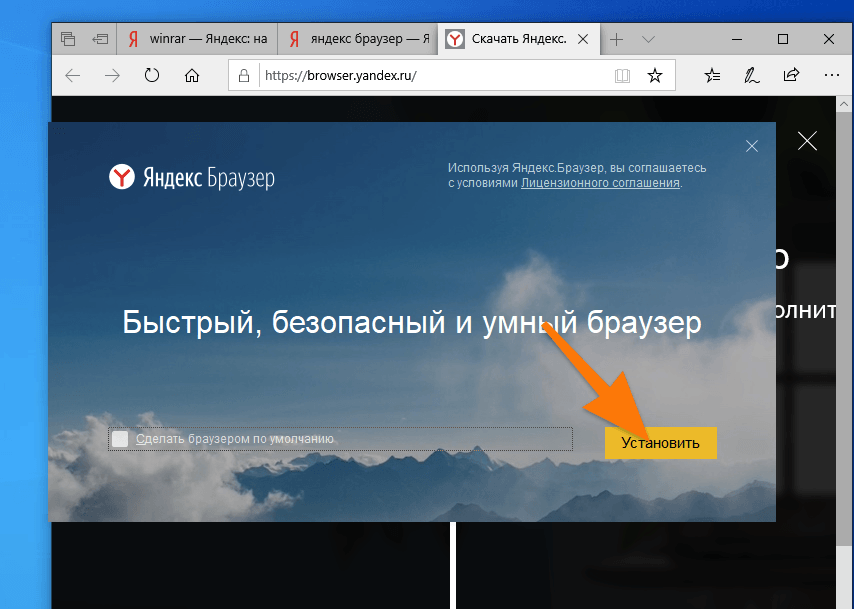Switch to the яндекс браузер search tab
The height and width of the screenshot is (609, 854).
tap(357, 39)
